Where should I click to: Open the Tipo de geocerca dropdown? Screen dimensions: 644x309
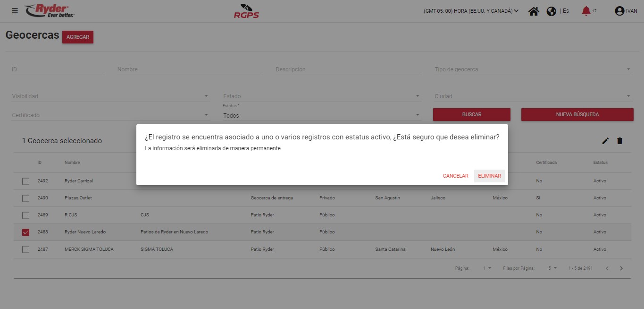(x=532, y=69)
